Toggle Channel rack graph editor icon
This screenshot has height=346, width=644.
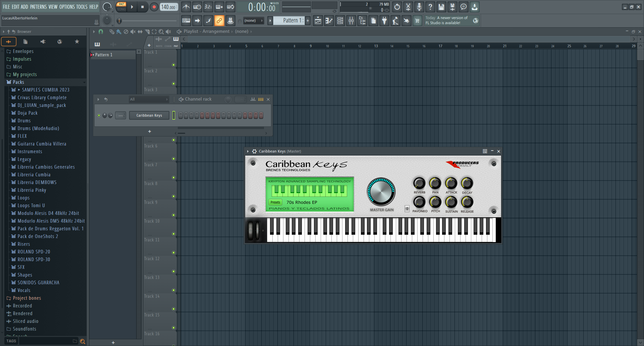tap(253, 99)
